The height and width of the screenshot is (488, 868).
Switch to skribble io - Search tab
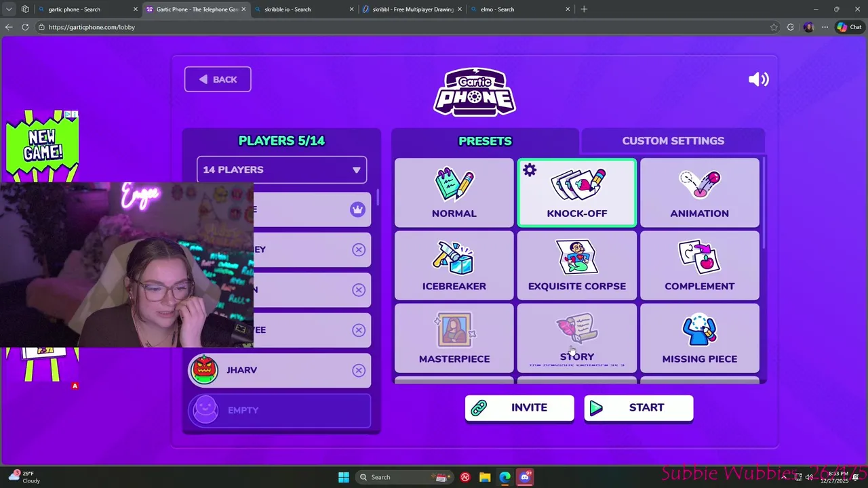pyautogui.click(x=304, y=9)
